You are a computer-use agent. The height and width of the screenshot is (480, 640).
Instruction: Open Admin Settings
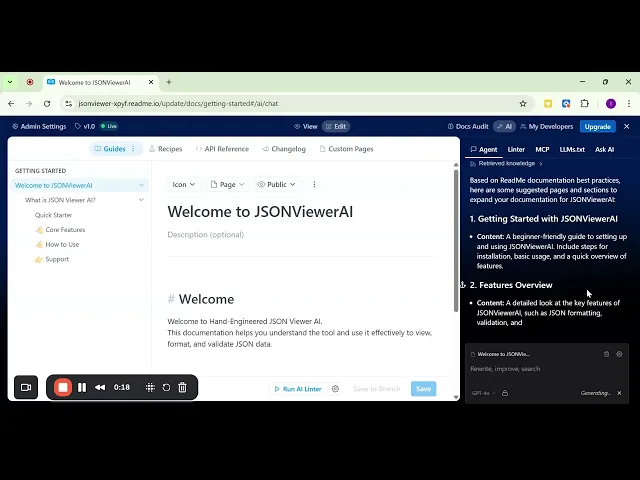click(39, 127)
